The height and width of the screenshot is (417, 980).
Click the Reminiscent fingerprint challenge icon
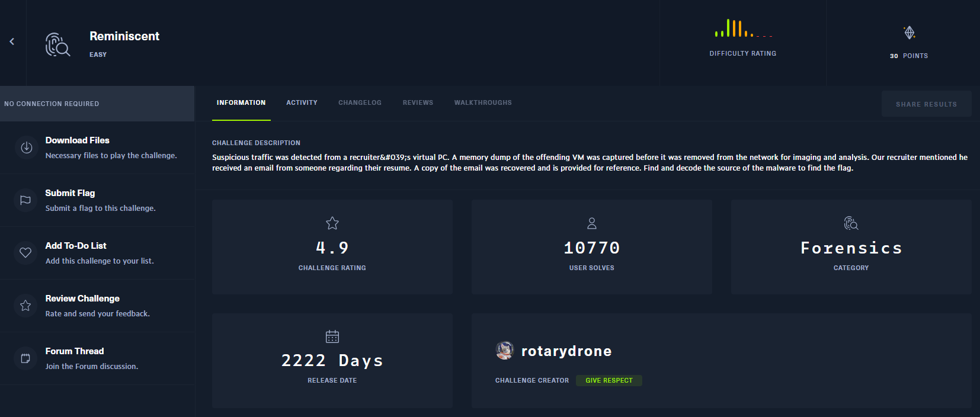point(57,44)
